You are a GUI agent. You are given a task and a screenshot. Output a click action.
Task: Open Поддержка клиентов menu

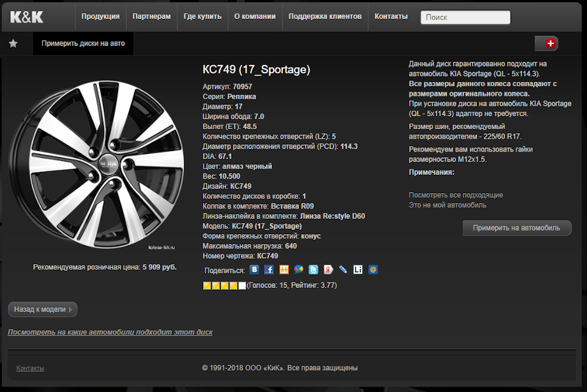click(x=325, y=17)
